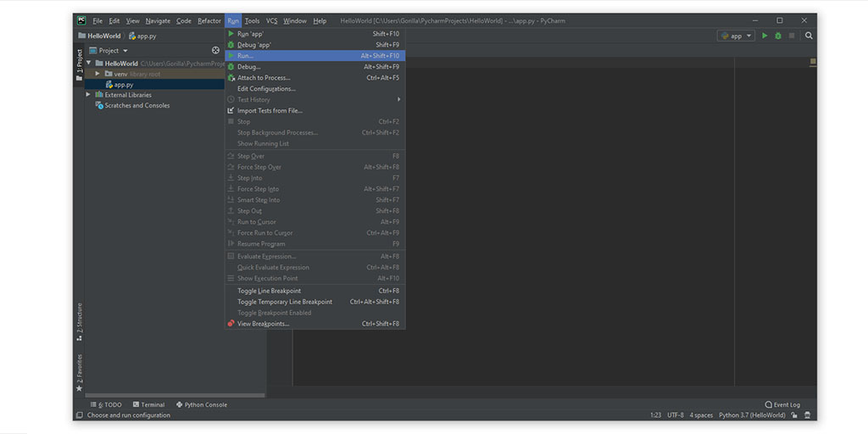This screenshot has width=868, height=434.
Task: Open Search Everywhere magnifier icon
Action: tap(809, 36)
